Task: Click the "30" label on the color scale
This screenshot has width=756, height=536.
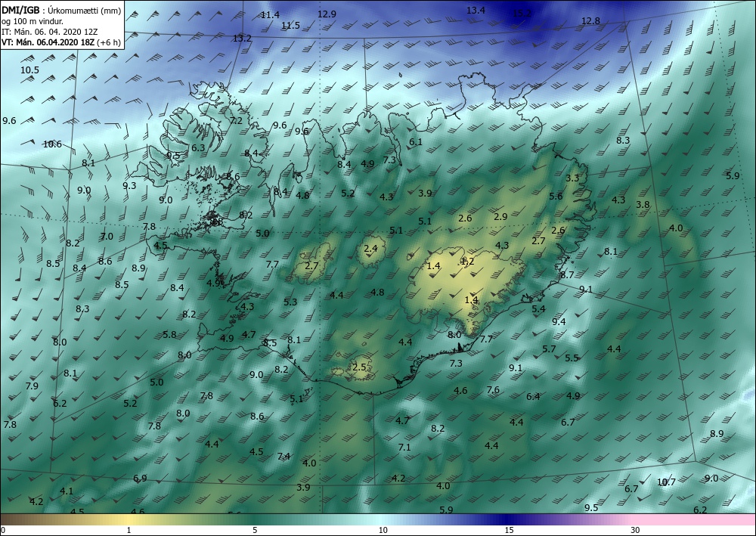Action: tap(635, 531)
